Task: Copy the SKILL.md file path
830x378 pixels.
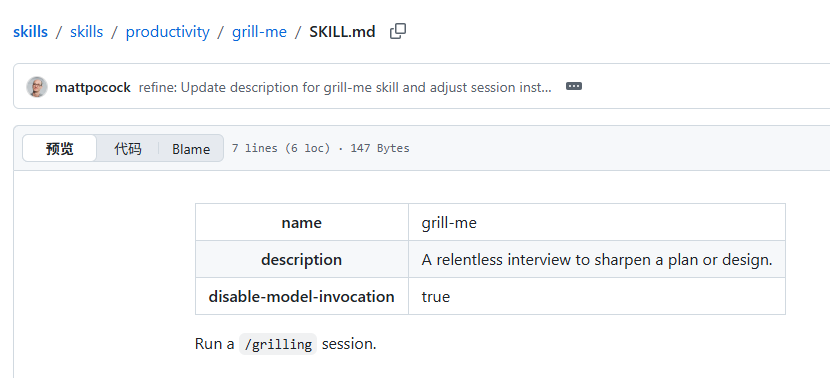Action: click(398, 32)
